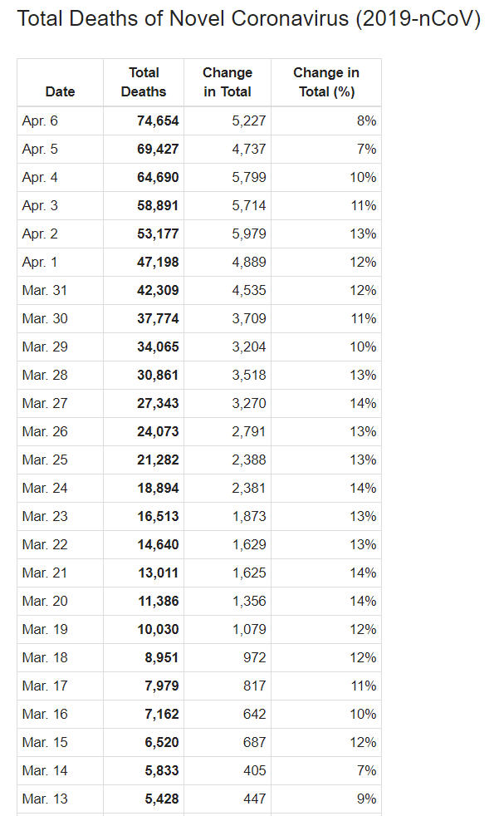This screenshot has width=504, height=816.
Task: Click the Apr. 1 date cell
Action: coord(40,262)
